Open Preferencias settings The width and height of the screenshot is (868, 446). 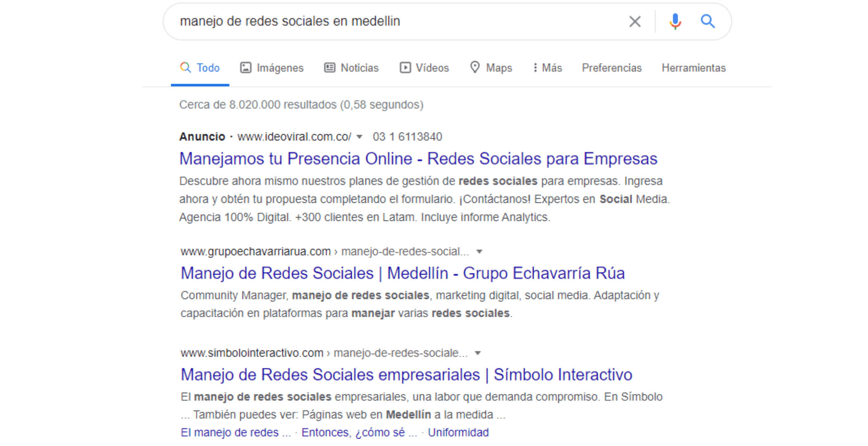pos(612,68)
